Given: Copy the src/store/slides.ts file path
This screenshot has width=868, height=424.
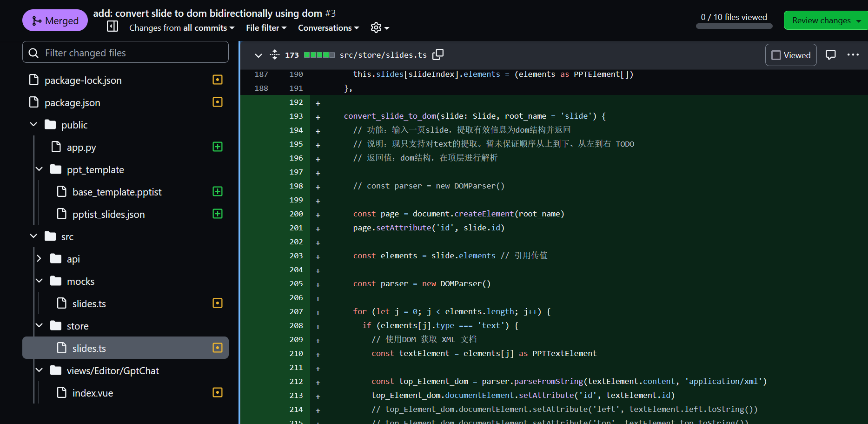Looking at the screenshot, I should coord(437,54).
